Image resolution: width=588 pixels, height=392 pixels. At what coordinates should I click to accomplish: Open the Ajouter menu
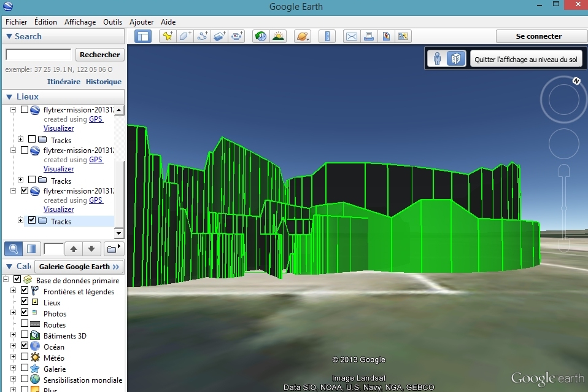pos(141,22)
